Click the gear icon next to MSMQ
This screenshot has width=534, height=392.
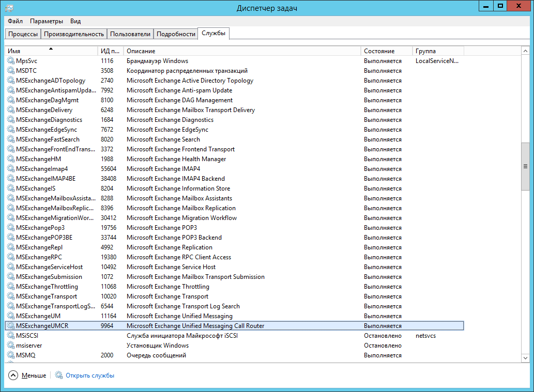(11, 355)
